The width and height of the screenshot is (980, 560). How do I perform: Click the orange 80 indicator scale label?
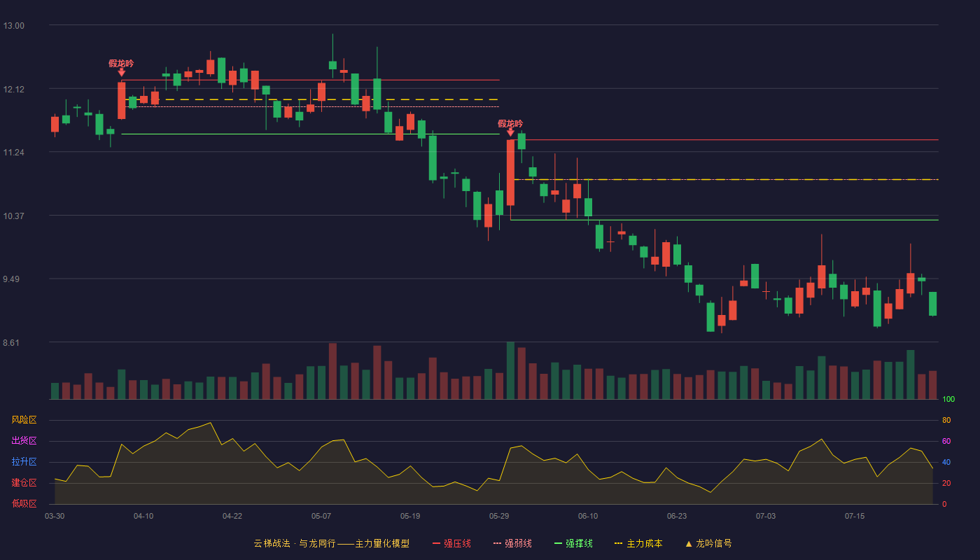(946, 420)
